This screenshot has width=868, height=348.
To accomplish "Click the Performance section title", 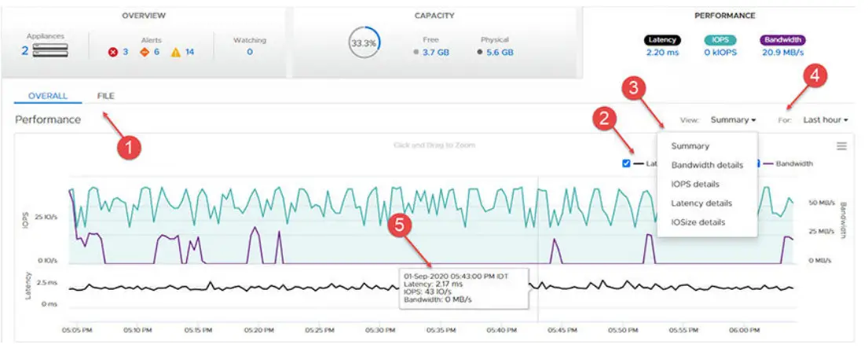I will (48, 119).
